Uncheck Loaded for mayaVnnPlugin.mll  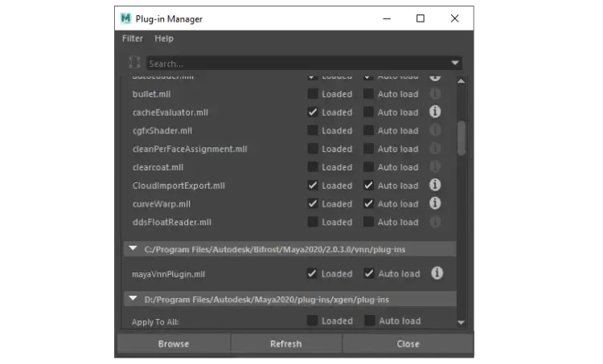(312, 274)
